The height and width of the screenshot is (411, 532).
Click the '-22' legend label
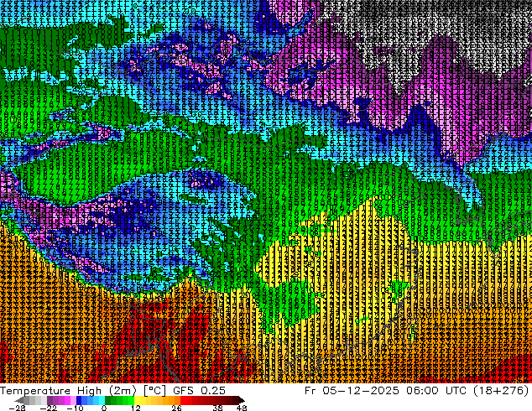[49, 408]
